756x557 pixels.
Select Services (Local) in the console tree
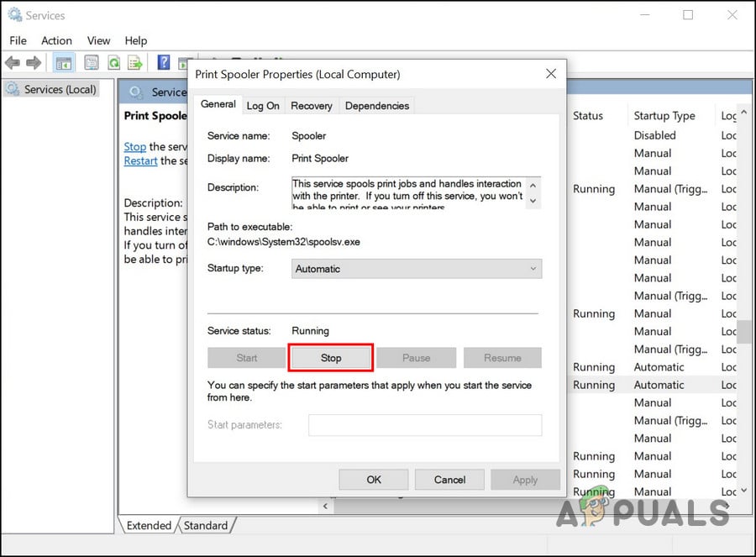tap(59, 89)
